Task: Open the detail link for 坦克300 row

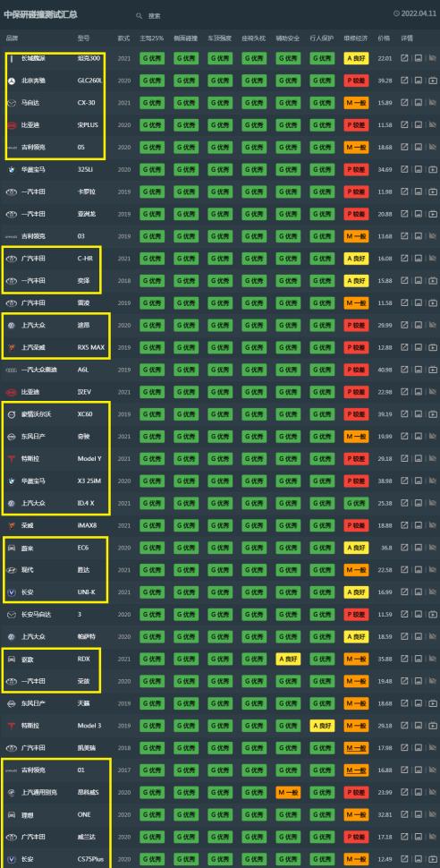Action: pos(404,58)
